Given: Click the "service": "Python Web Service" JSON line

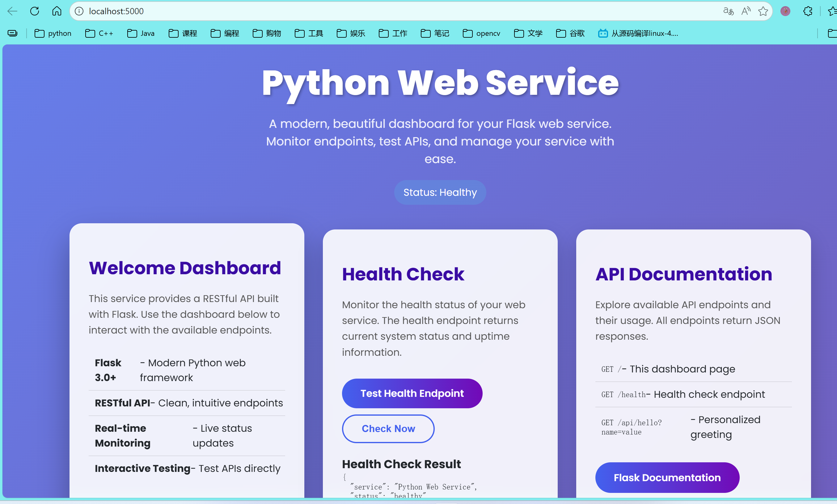Looking at the screenshot, I should 413,487.
